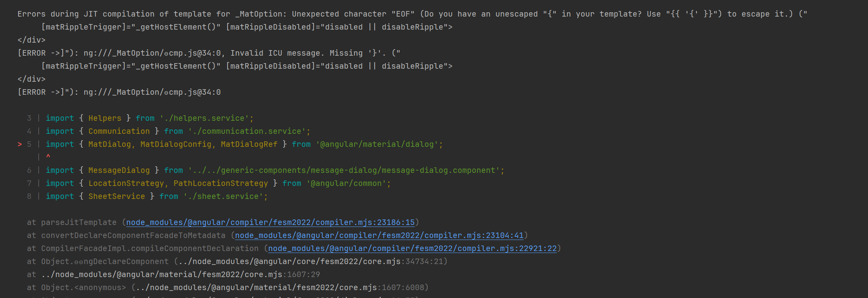The image size is (868, 298).
Task: Open the compiler.mjs:22921:22 link
Action: 413,248
